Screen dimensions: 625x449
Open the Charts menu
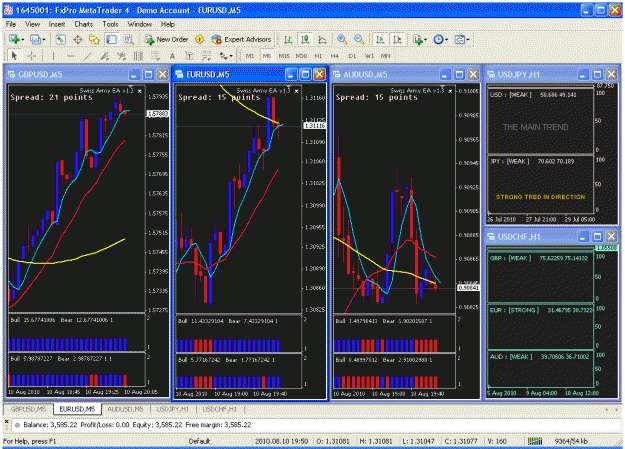tap(83, 24)
